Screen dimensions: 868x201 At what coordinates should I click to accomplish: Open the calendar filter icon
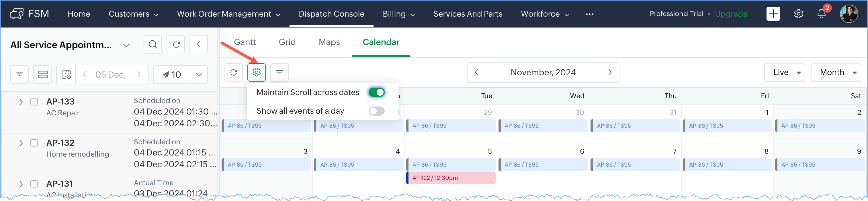click(x=279, y=72)
